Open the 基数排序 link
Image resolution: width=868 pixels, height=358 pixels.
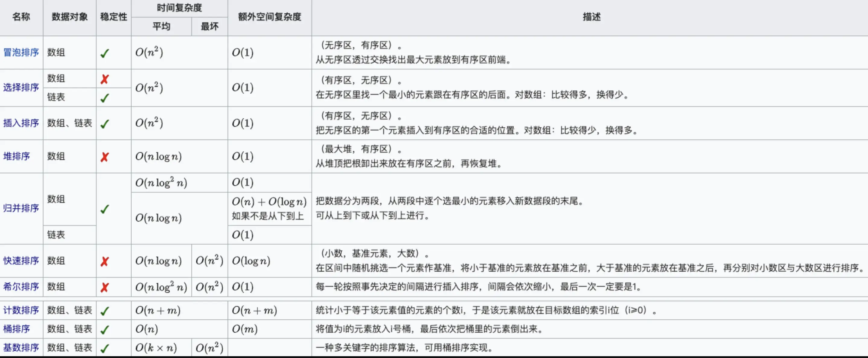[x=21, y=347]
